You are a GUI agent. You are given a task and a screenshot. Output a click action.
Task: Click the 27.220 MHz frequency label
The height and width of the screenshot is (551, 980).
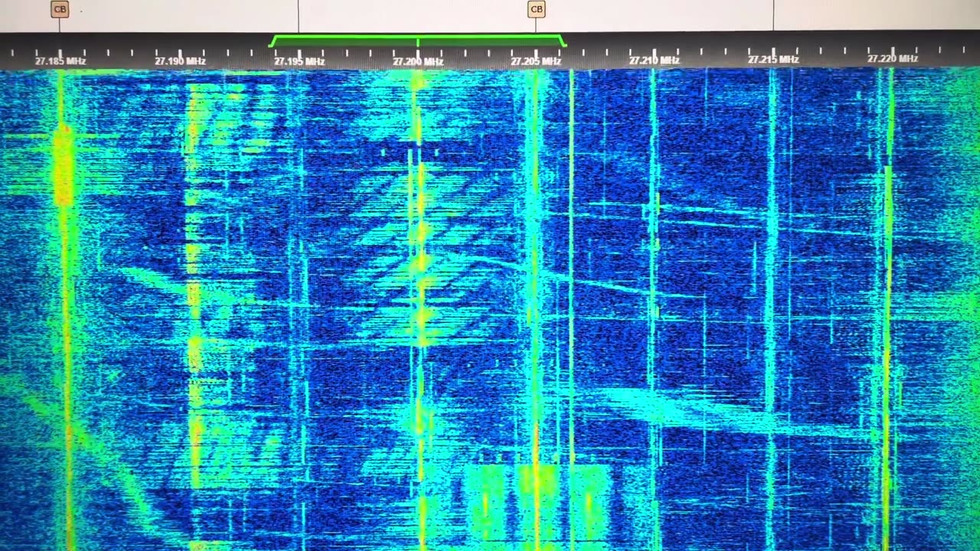(x=893, y=58)
